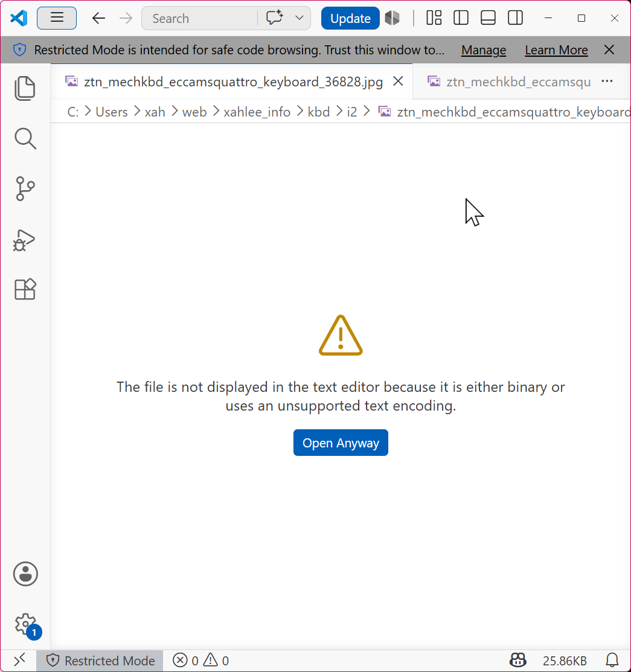
Task: Open the Search view in activity bar
Action: pos(25,138)
